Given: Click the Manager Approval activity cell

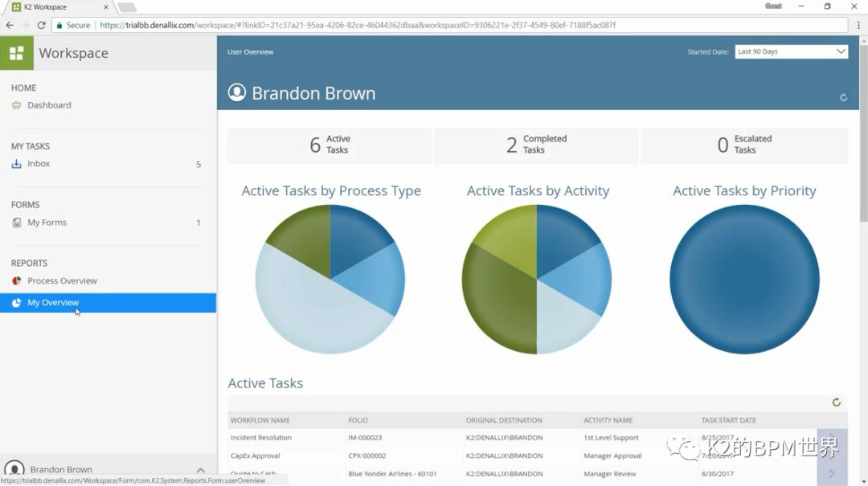Looking at the screenshot, I should (612, 456).
